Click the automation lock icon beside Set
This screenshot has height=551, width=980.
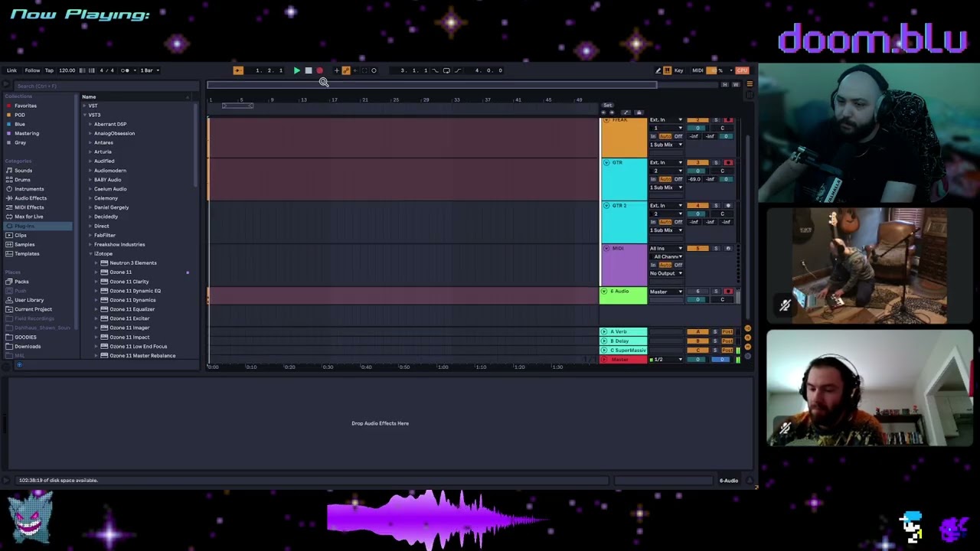click(x=639, y=112)
